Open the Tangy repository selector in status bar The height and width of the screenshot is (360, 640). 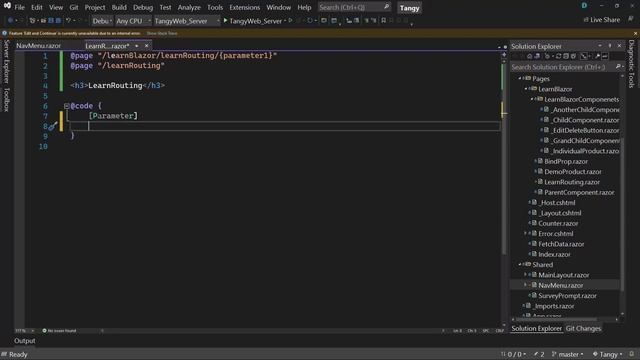[x=608, y=354]
